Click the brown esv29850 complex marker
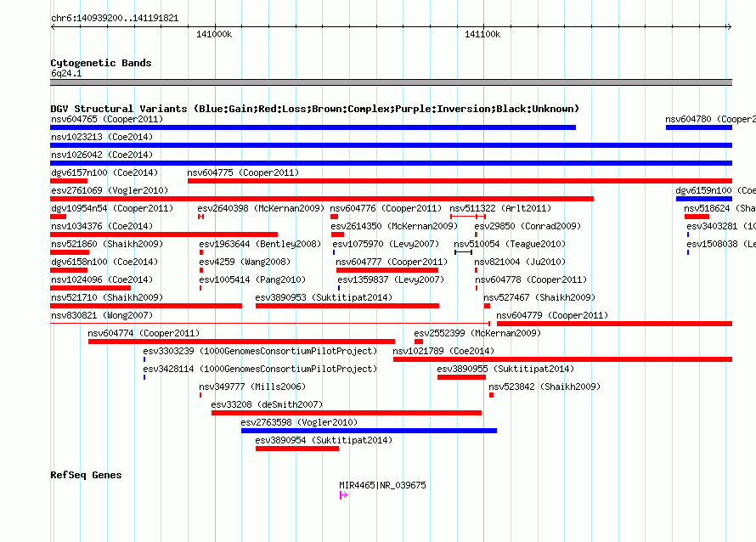 (x=476, y=234)
